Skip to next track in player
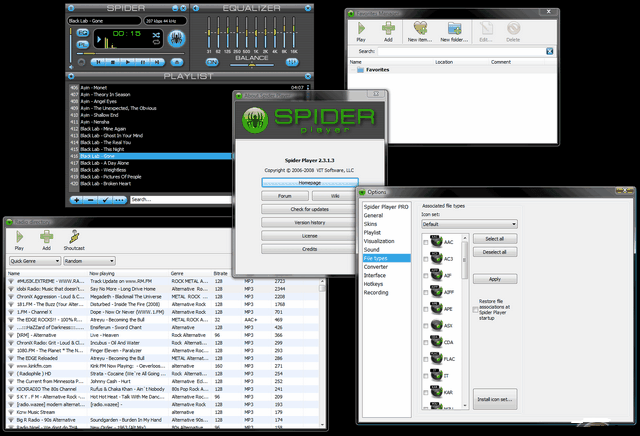Image resolution: width=640 pixels, height=436 pixels. 157,62
